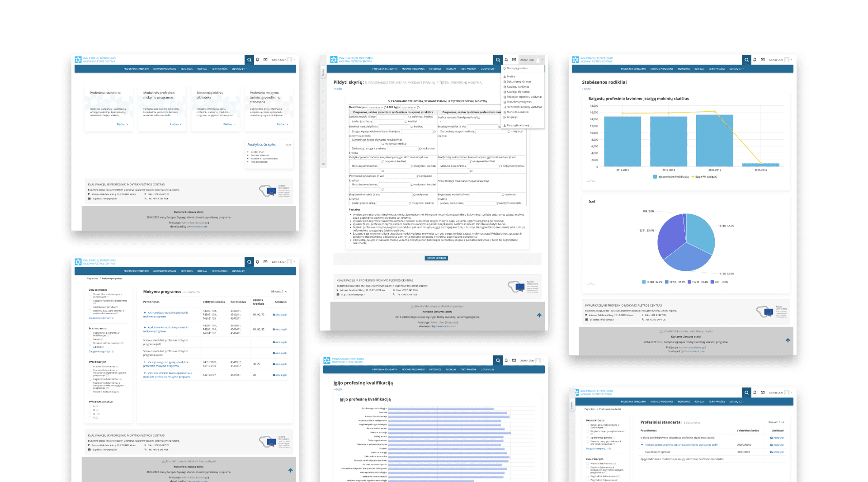Open notifications bell on the home page

(258, 60)
